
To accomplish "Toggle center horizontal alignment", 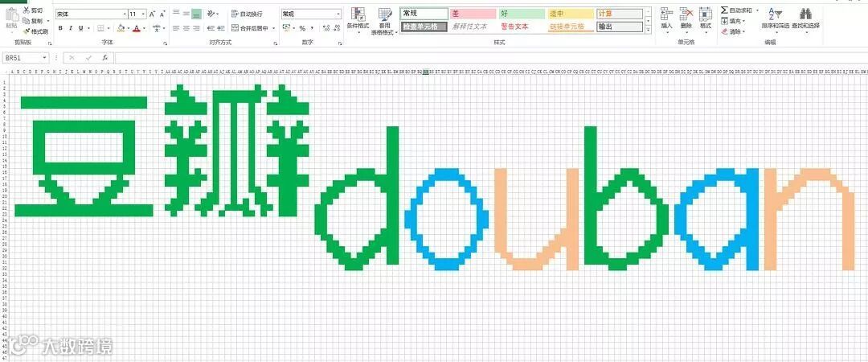I will [186, 27].
